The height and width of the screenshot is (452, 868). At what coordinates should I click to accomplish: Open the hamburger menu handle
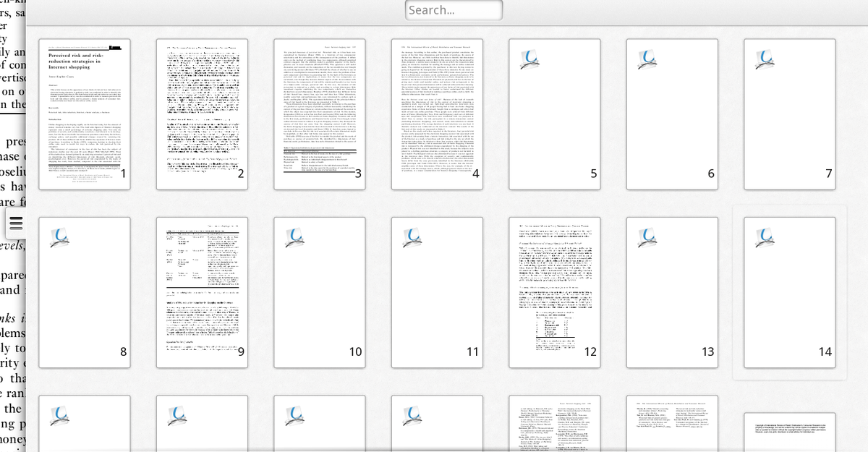coord(16,223)
